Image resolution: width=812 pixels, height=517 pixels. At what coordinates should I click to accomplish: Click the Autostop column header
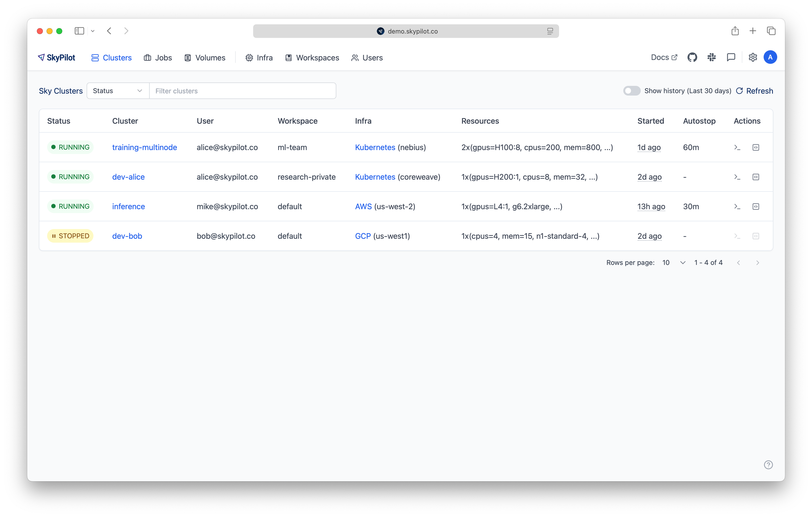pos(699,121)
